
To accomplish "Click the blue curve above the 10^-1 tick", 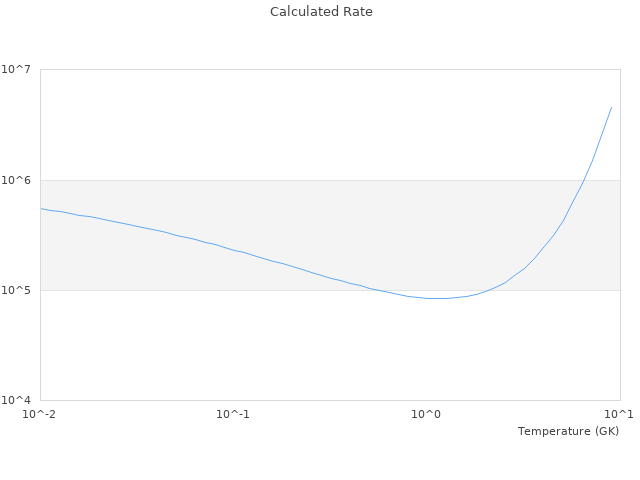I will (x=233, y=250).
